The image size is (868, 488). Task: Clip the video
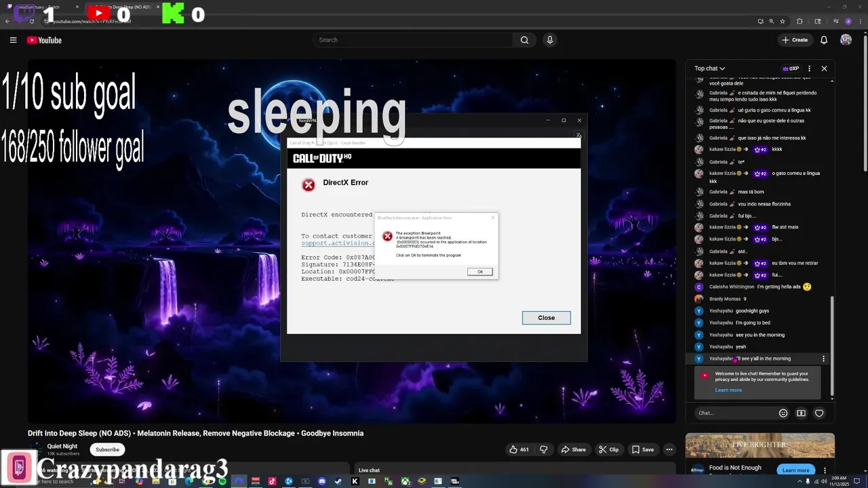[608, 449]
